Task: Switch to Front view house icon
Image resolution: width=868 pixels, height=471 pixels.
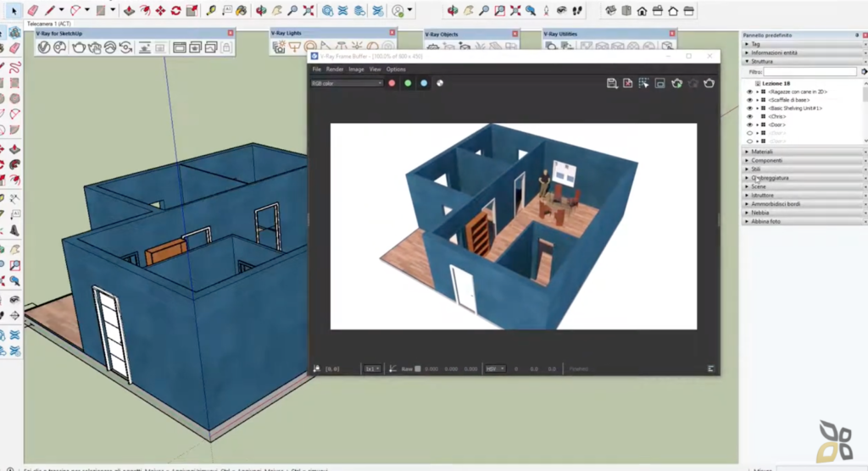Action: pos(643,10)
